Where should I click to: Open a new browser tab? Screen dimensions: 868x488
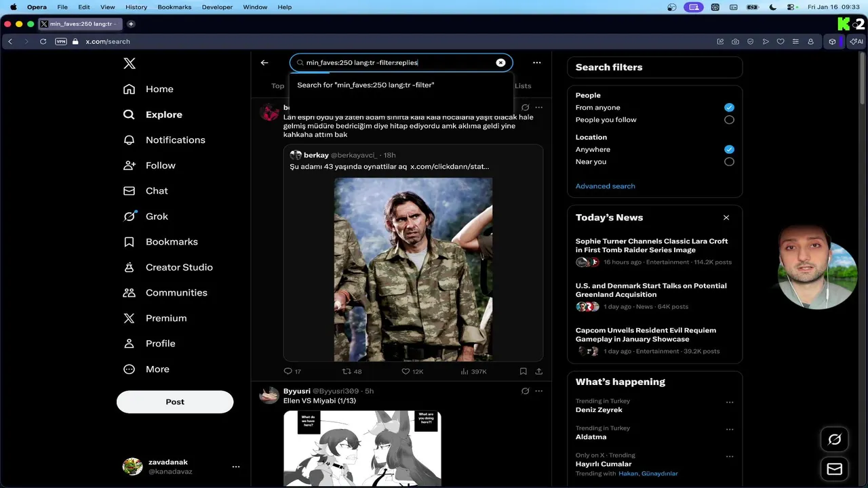click(x=131, y=24)
